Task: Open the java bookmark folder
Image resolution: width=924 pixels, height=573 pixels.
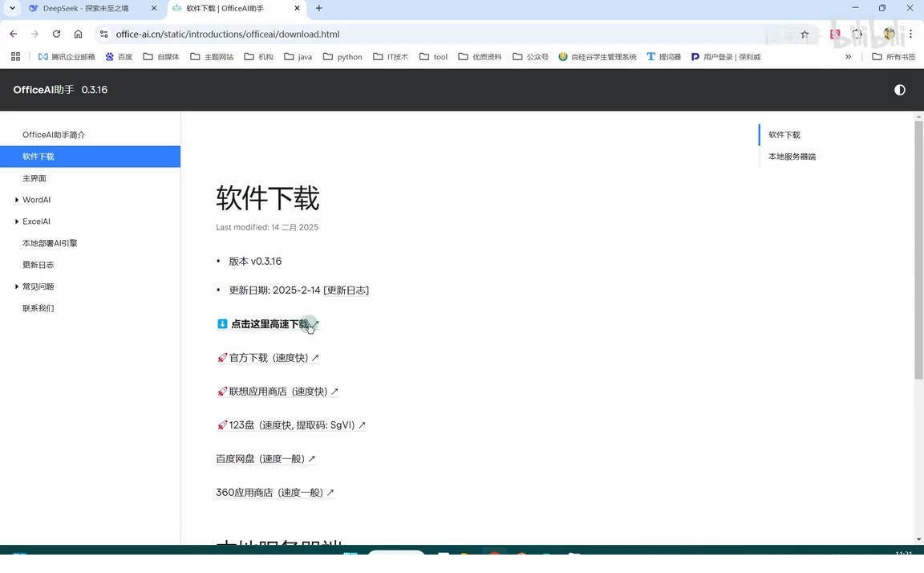Action: coord(298,57)
